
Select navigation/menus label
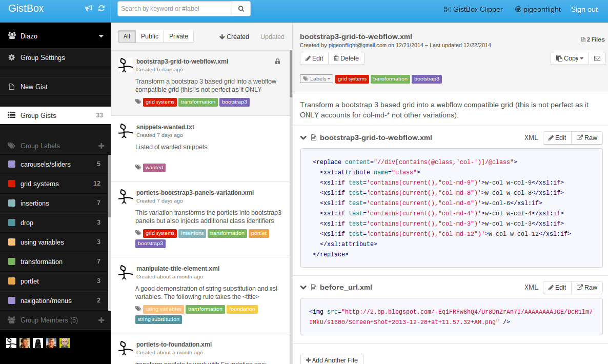(x=54, y=300)
